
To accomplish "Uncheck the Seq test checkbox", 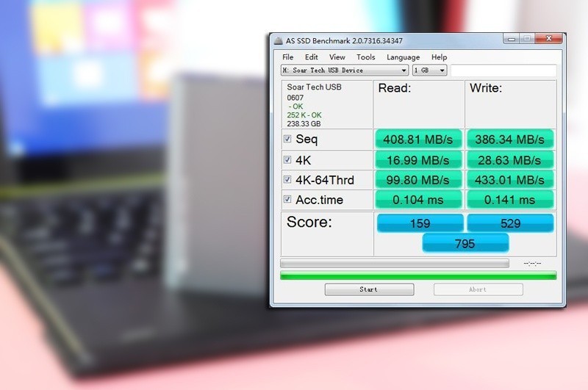I will (287, 139).
